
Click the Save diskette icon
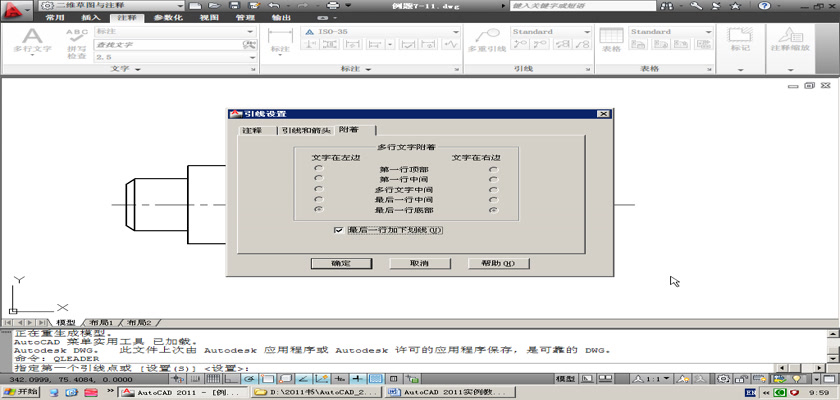(234, 6)
